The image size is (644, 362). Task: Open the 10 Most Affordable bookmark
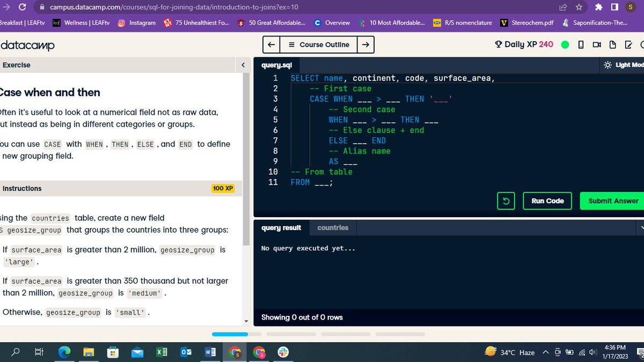click(392, 23)
